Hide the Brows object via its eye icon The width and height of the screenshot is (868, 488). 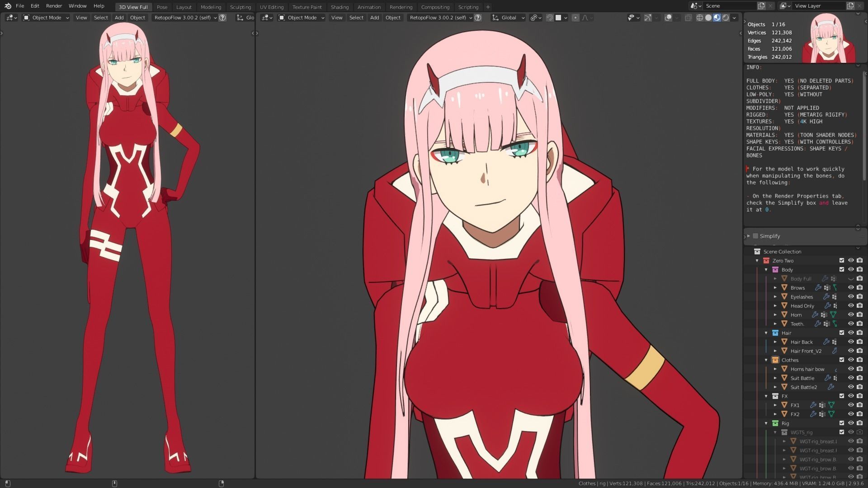click(850, 287)
